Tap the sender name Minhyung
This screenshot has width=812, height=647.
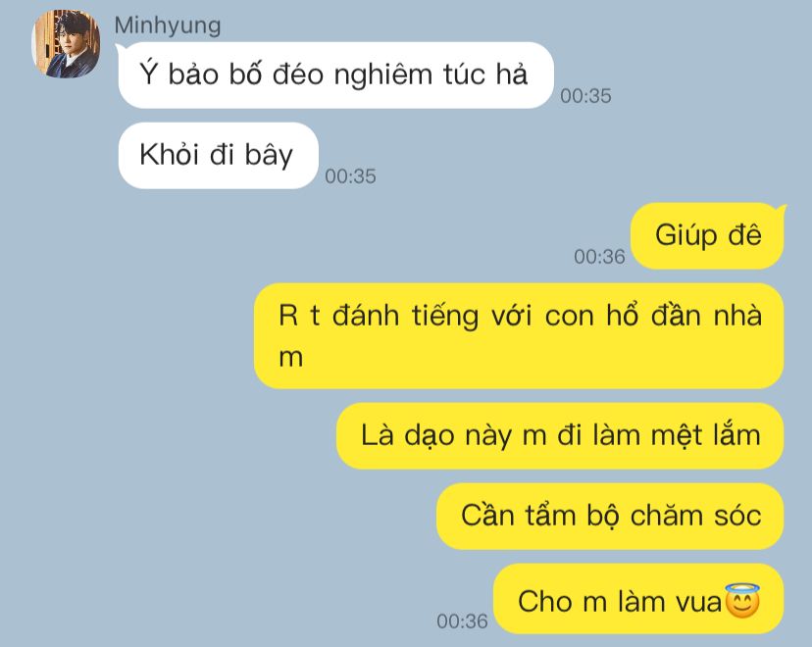[x=168, y=25]
